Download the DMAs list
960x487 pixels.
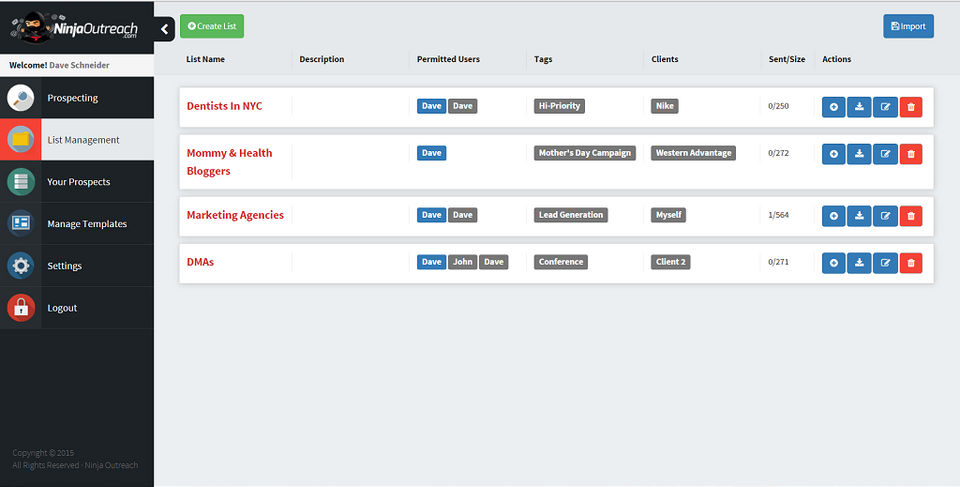(x=859, y=263)
